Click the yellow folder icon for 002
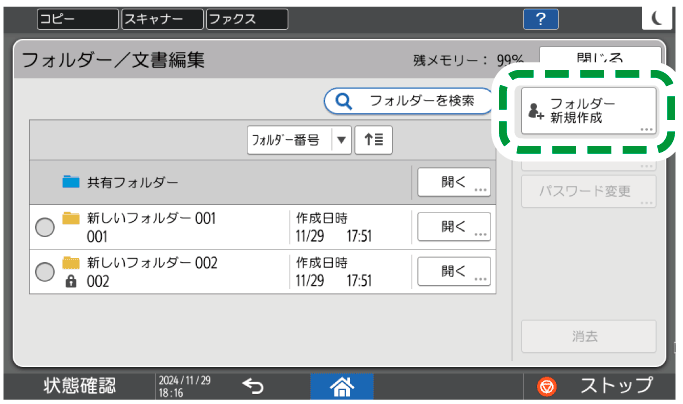683x404 pixels. click(71, 263)
